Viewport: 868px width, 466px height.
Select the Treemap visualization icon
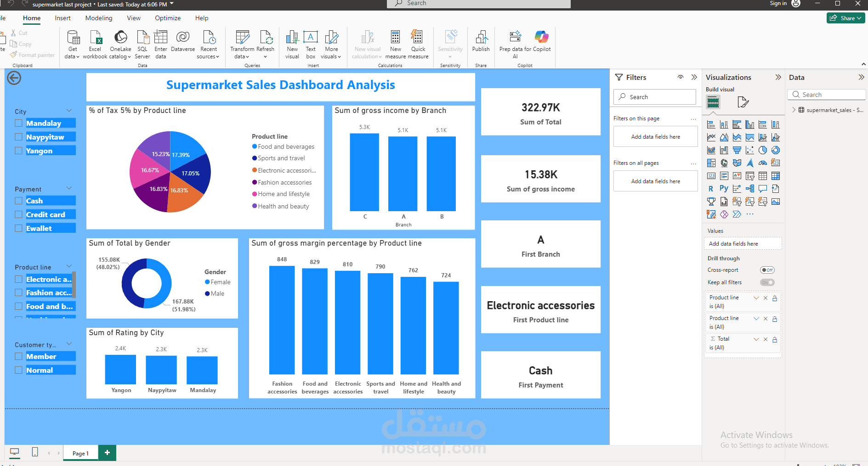[711, 163]
